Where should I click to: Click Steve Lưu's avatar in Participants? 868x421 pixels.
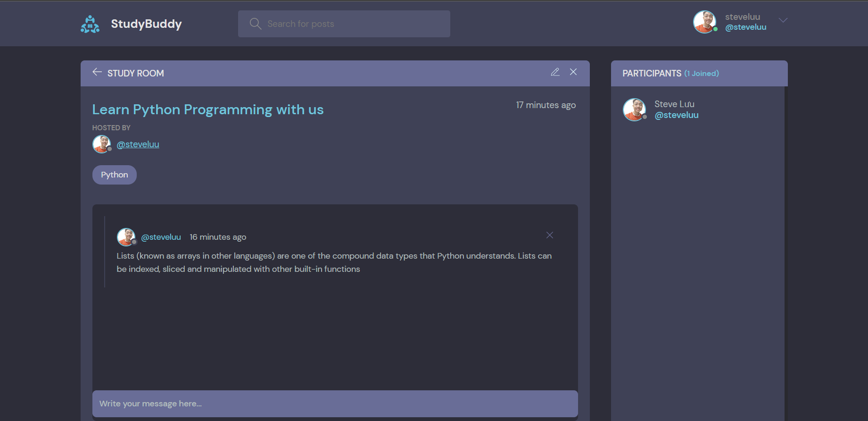(634, 109)
